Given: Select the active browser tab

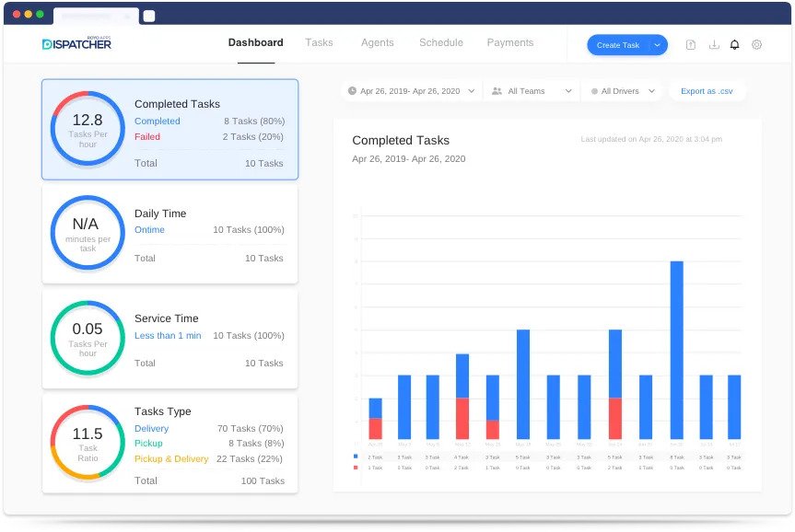Looking at the screenshot, I should pyautogui.click(x=95, y=17).
